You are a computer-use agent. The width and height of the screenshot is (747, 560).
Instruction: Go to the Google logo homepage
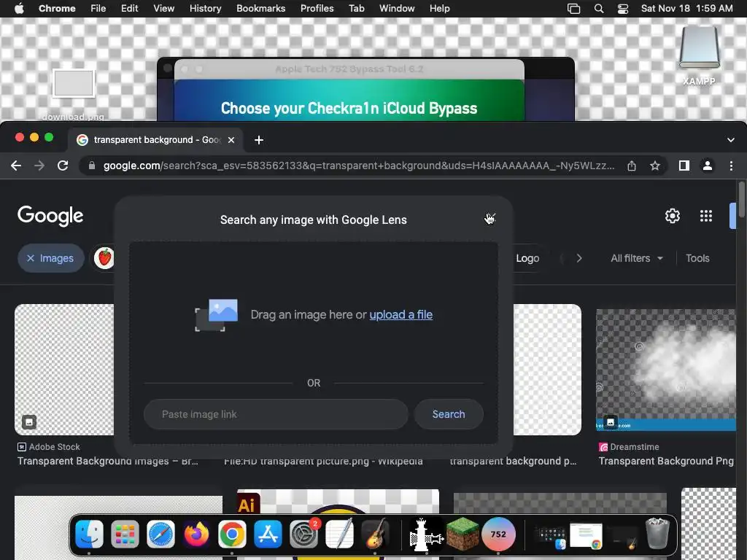point(50,216)
